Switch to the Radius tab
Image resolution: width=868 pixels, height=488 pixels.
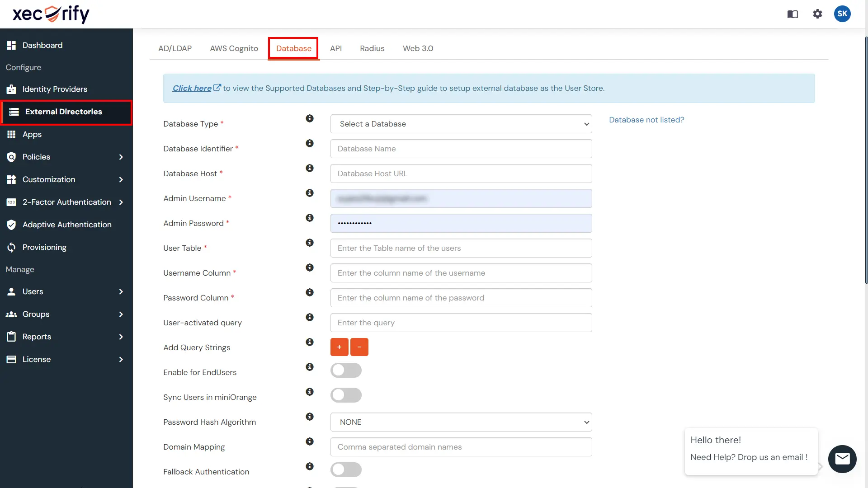[x=372, y=48]
